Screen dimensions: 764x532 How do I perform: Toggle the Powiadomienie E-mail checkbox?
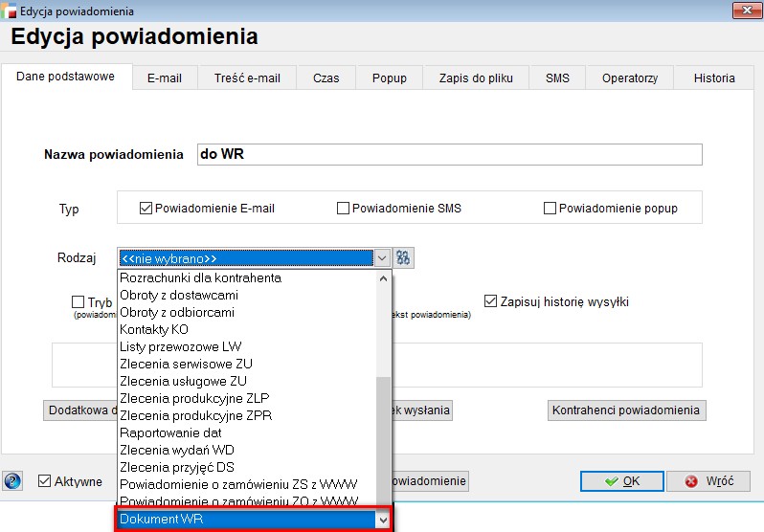pyautogui.click(x=146, y=208)
